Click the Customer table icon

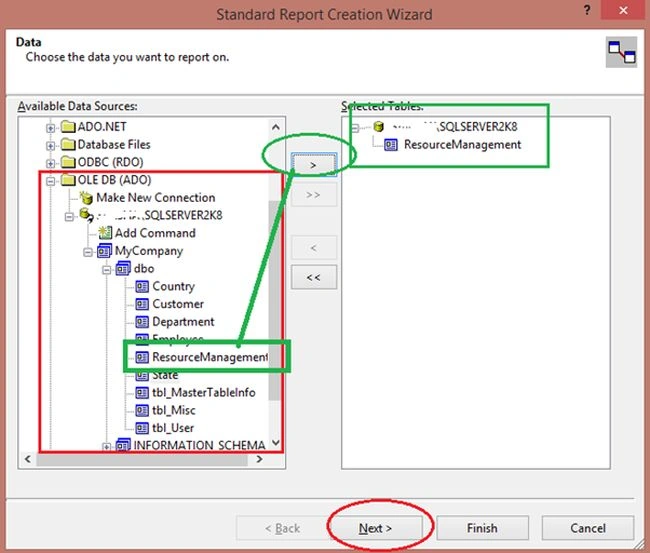[x=142, y=304]
